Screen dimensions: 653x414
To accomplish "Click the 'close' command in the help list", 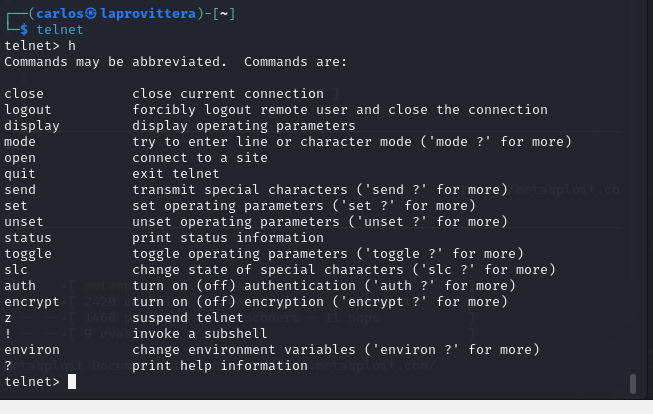I will pyautogui.click(x=24, y=94).
